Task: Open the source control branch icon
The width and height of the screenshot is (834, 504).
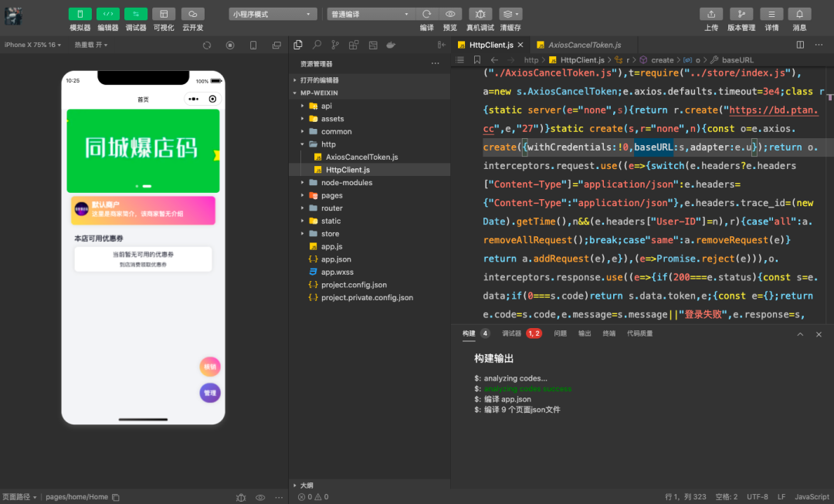Action: [335, 46]
